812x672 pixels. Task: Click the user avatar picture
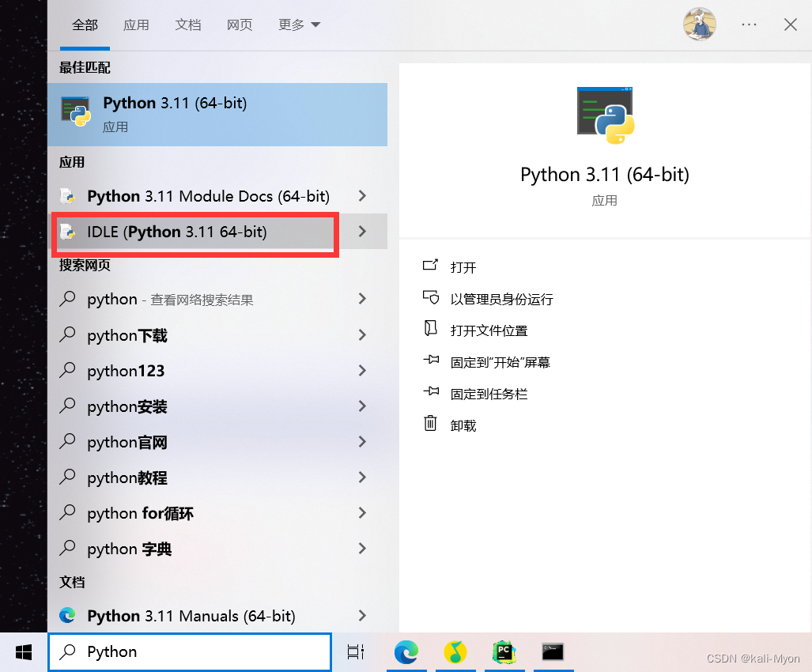click(700, 24)
